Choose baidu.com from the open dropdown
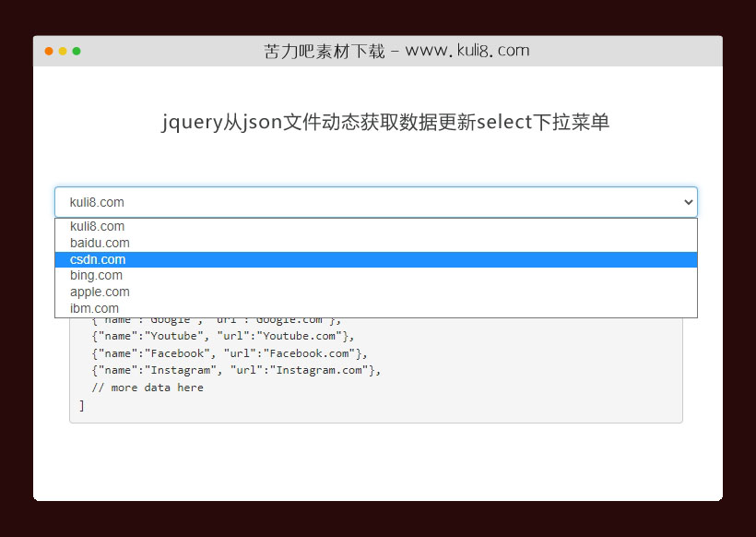 tap(100, 243)
